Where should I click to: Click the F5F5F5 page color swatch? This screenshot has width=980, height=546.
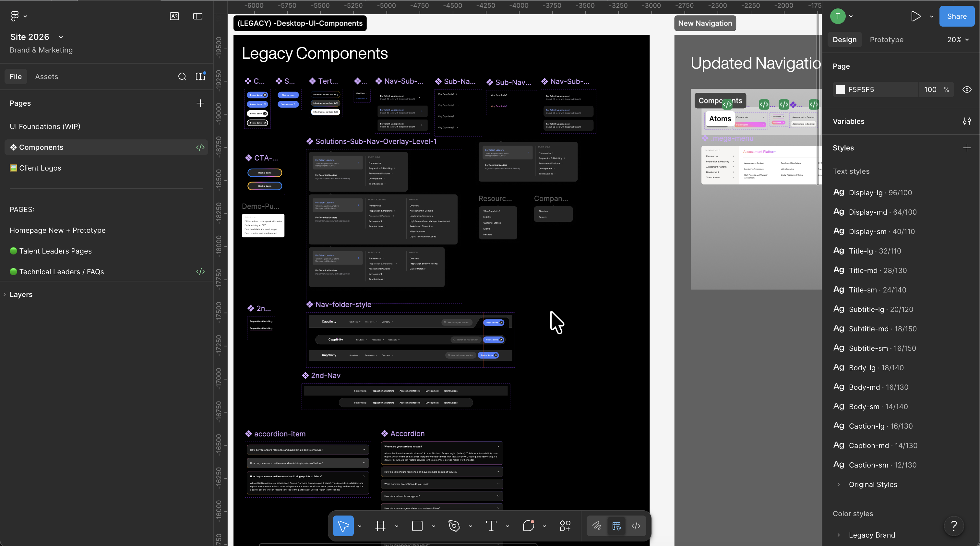tap(840, 90)
